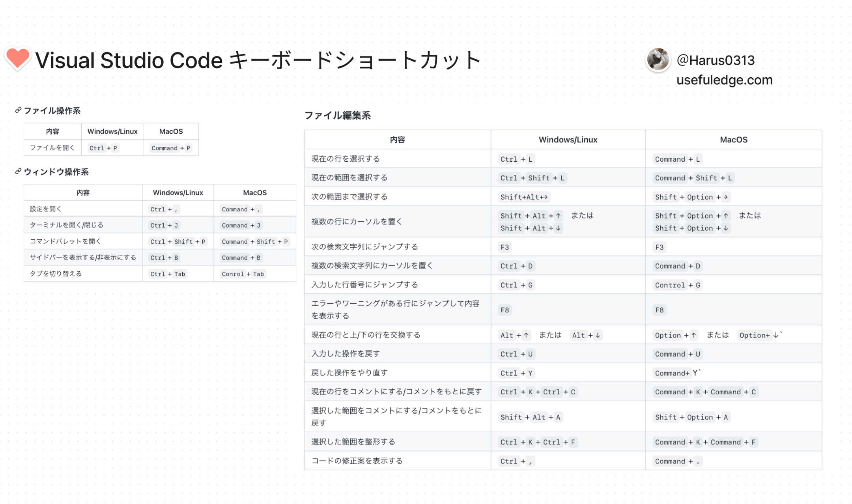Click the @Harus0313 profile avatar image

coord(658,60)
